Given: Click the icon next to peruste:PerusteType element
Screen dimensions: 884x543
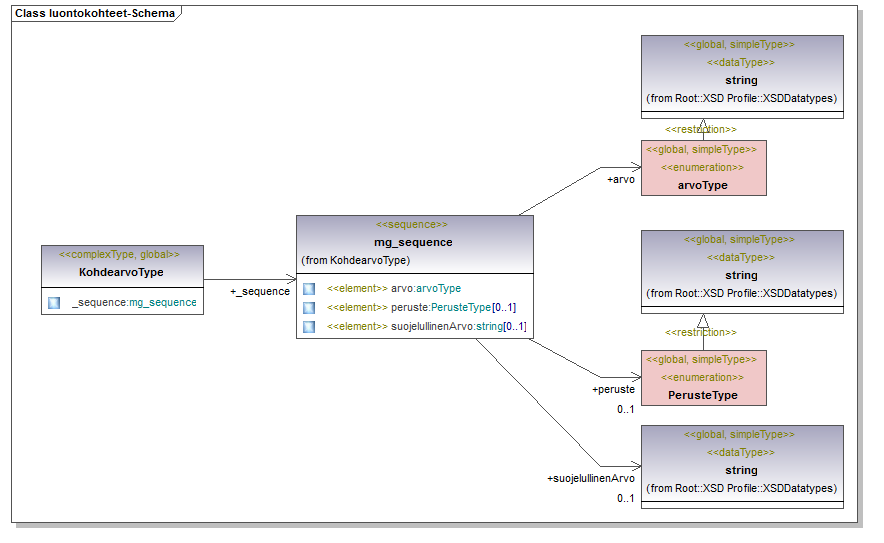Looking at the screenshot, I should click(x=309, y=308).
